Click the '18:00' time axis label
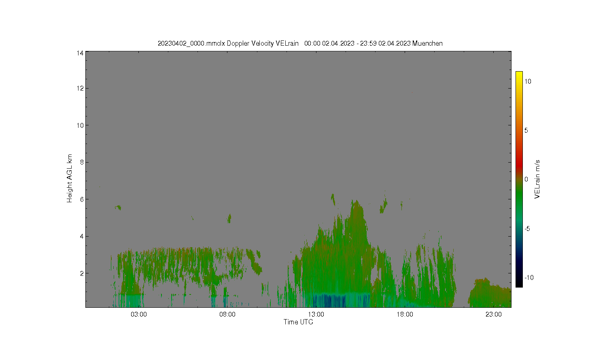 (x=405, y=315)
